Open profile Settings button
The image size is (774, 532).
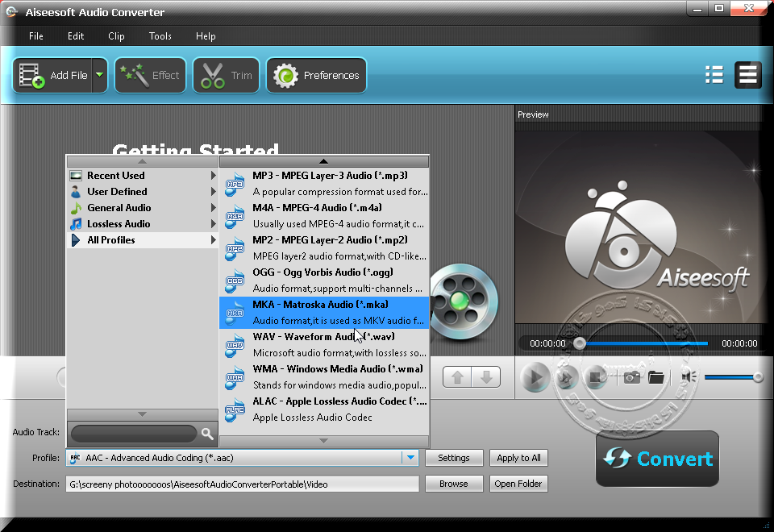454,458
